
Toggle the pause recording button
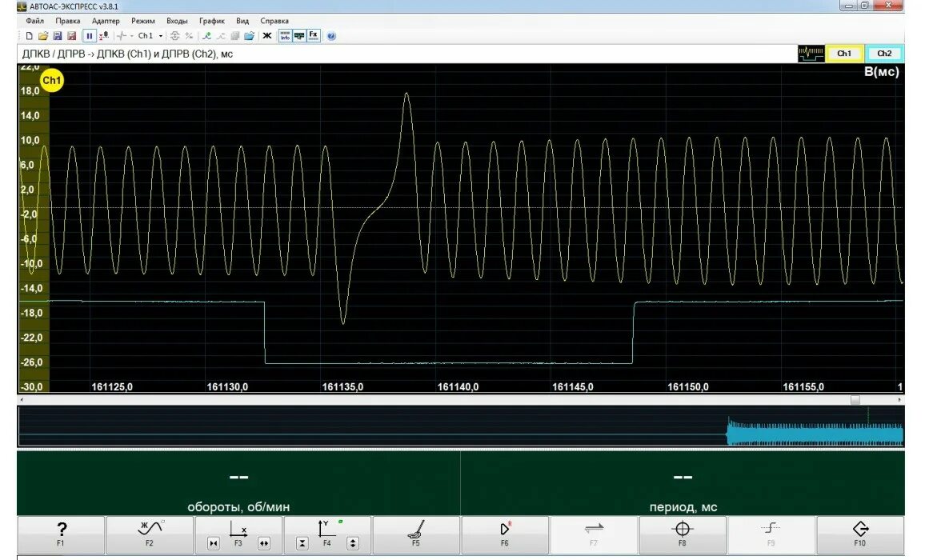coord(89,36)
